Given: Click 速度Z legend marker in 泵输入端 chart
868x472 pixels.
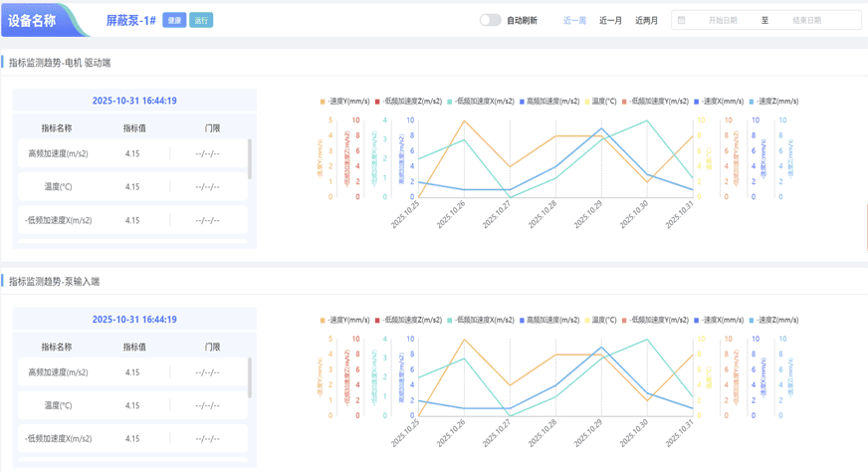Looking at the screenshot, I should point(754,321).
